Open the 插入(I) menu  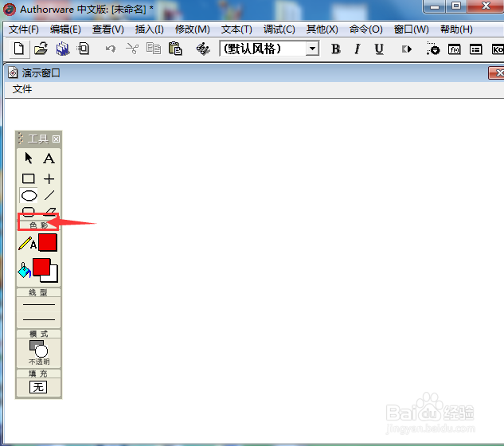(149, 29)
